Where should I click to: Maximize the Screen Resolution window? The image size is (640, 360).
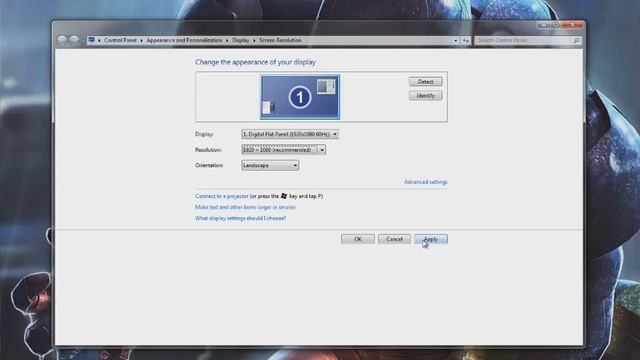point(556,25)
